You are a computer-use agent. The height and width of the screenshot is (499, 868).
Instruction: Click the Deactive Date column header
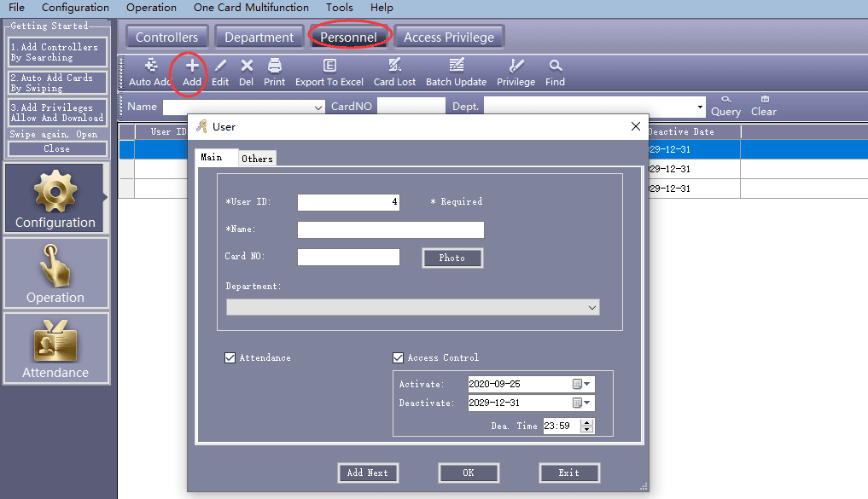pyautogui.click(x=695, y=131)
